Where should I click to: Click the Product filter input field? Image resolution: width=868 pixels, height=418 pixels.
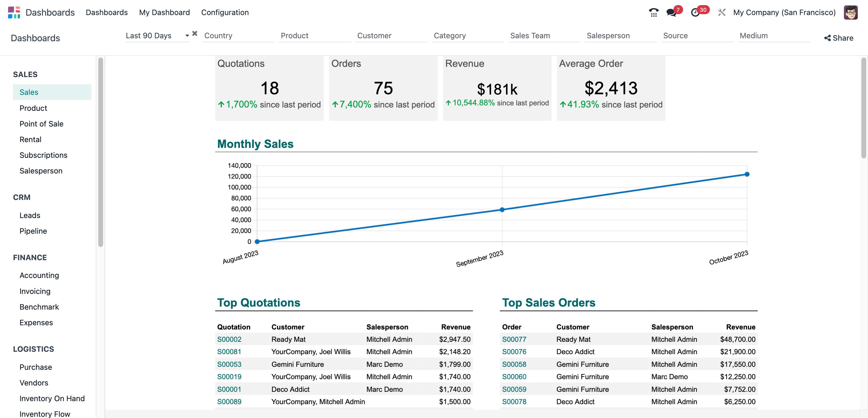[x=315, y=36]
